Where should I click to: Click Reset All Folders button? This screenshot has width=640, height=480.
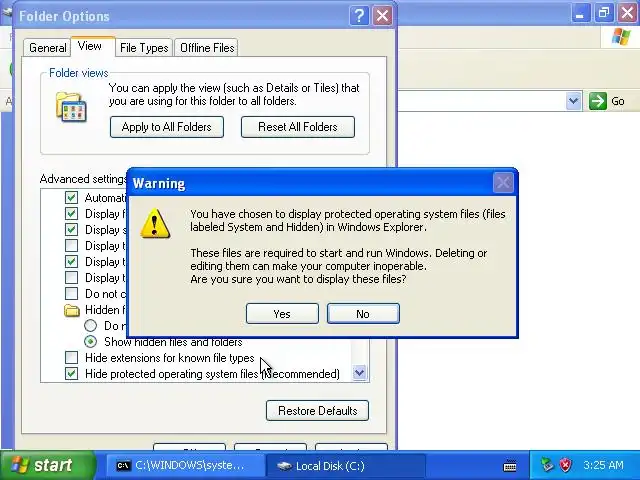coord(298,127)
